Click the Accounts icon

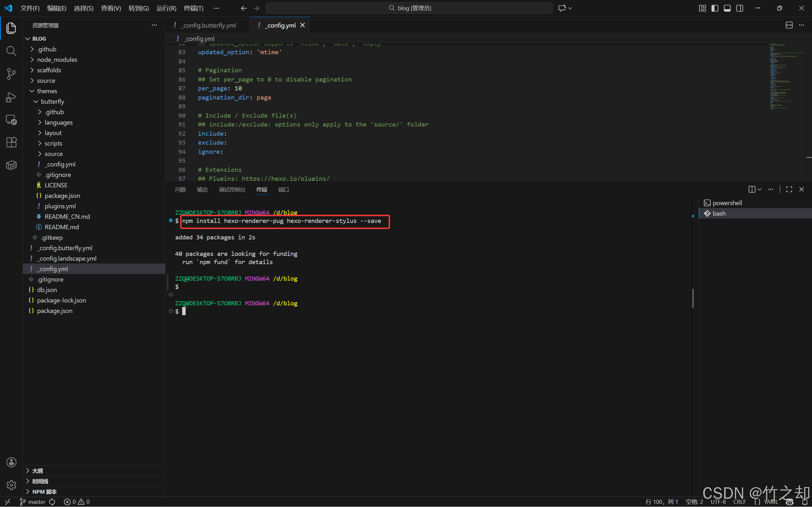pyautogui.click(x=11, y=462)
